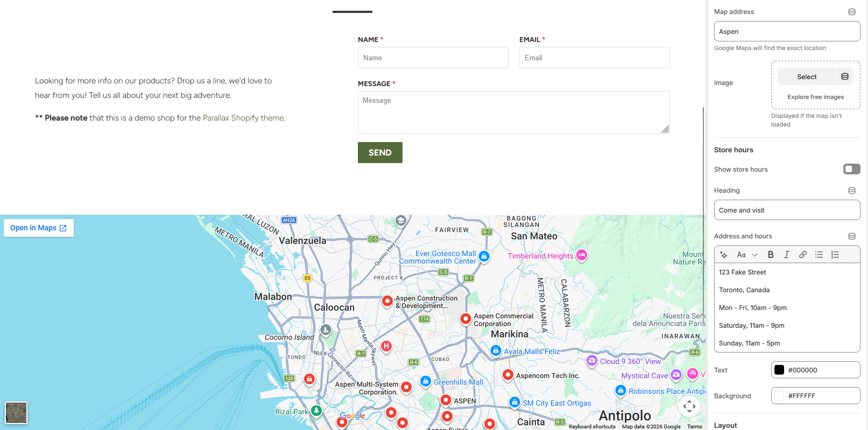Open the text style Aa dropdown
The image size is (868, 430).
(x=747, y=255)
